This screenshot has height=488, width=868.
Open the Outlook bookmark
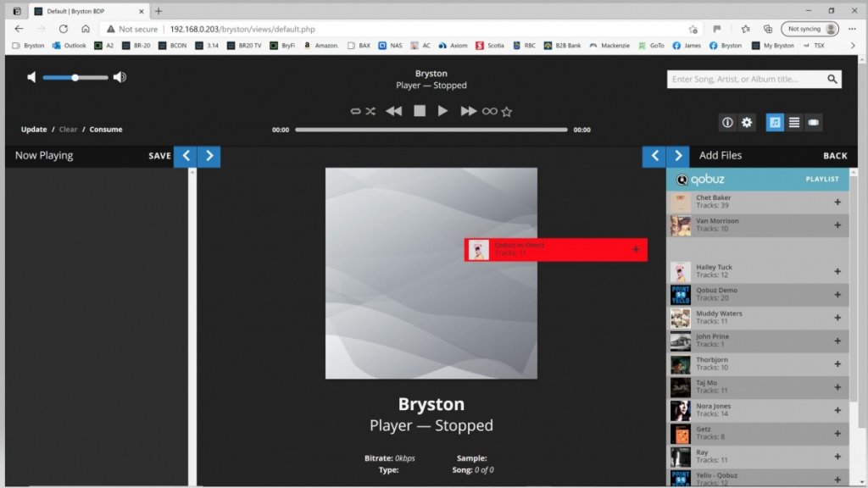tap(70, 46)
